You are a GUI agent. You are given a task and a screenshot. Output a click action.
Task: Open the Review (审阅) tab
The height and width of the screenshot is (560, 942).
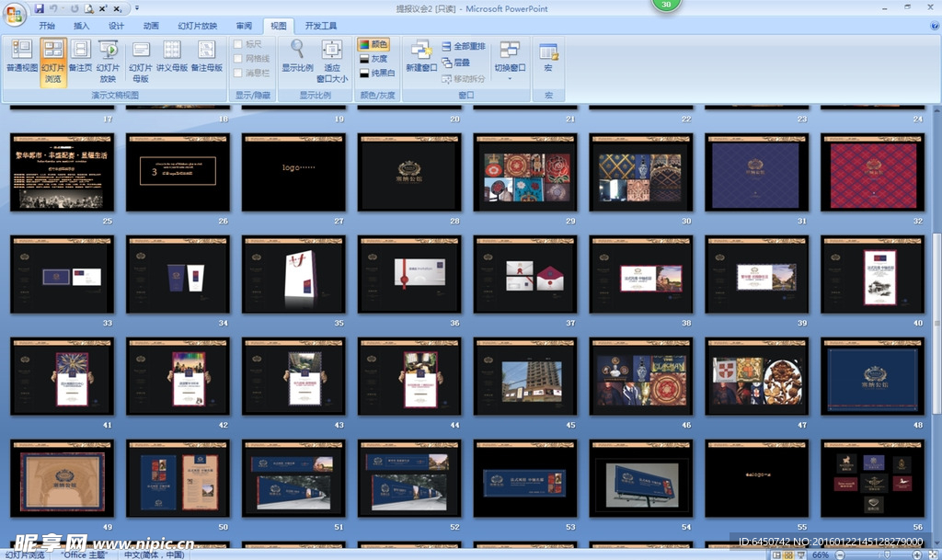coord(244,26)
